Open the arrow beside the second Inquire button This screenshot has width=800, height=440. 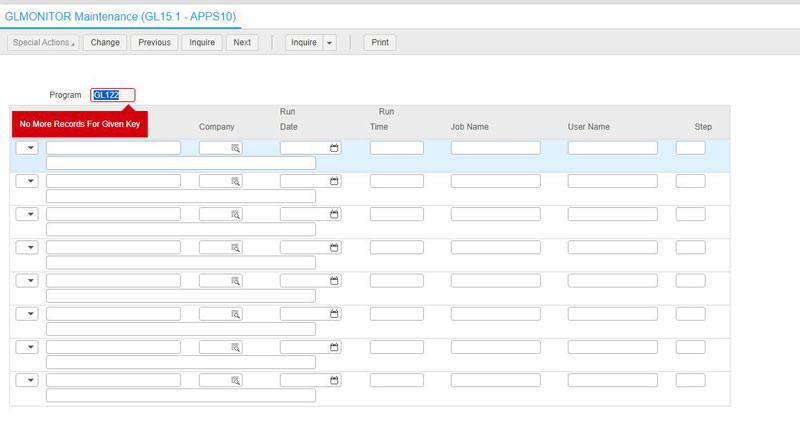[x=330, y=42]
